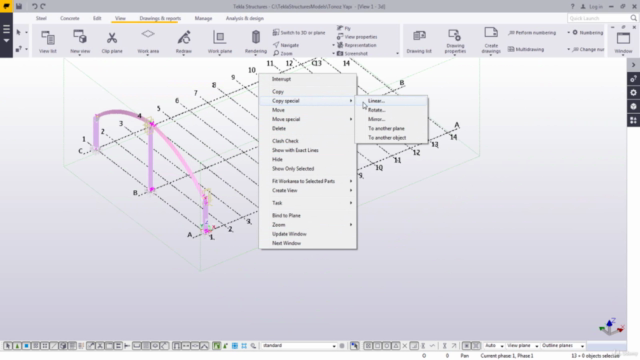The image size is (640, 360).
Task: Open the Work plane tool
Action: (x=220, y=41)
